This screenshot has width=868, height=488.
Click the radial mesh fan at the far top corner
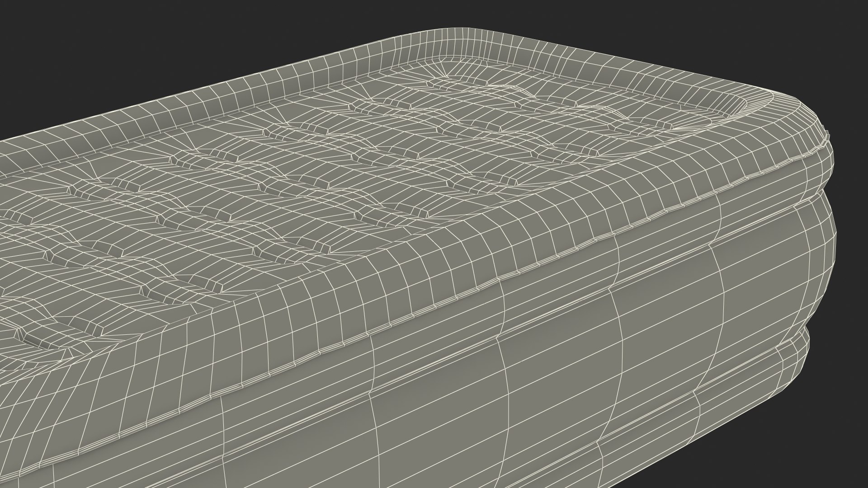pyautogui.click(x=445, y=68)
